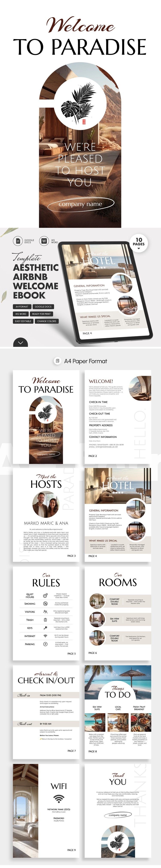This screenshot has height=868, width=161.
Task: Click the 'QUIET HOURS' rule label
Action: coord(30,595)
